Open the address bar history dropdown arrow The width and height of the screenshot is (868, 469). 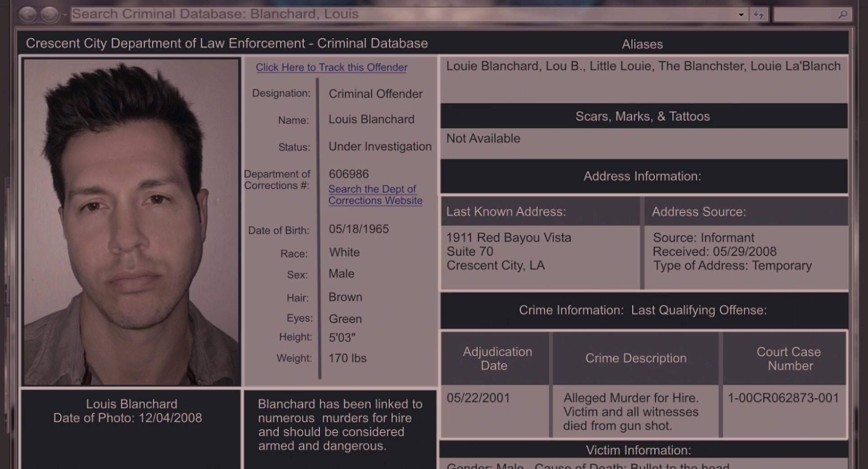(x=741, y=14)
